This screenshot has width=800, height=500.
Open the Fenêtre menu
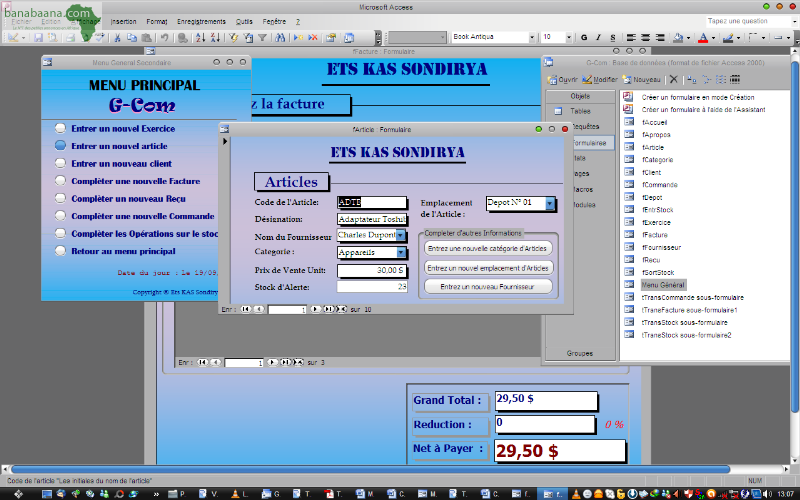tap(274, 21)
